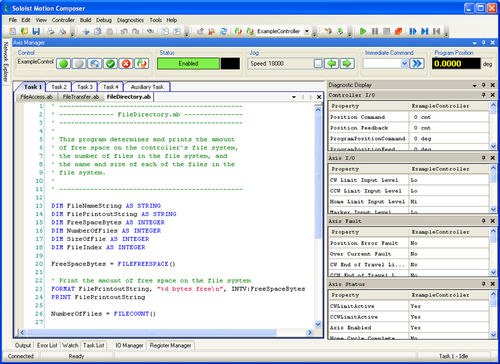Viewport: 500px width, 364px height.
Task: Click the Cut toolbar icon
Action: (x=86, y=31)
